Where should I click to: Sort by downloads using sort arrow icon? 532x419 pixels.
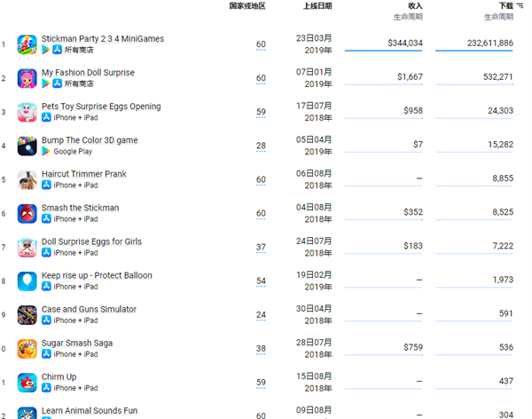[520, 6]
